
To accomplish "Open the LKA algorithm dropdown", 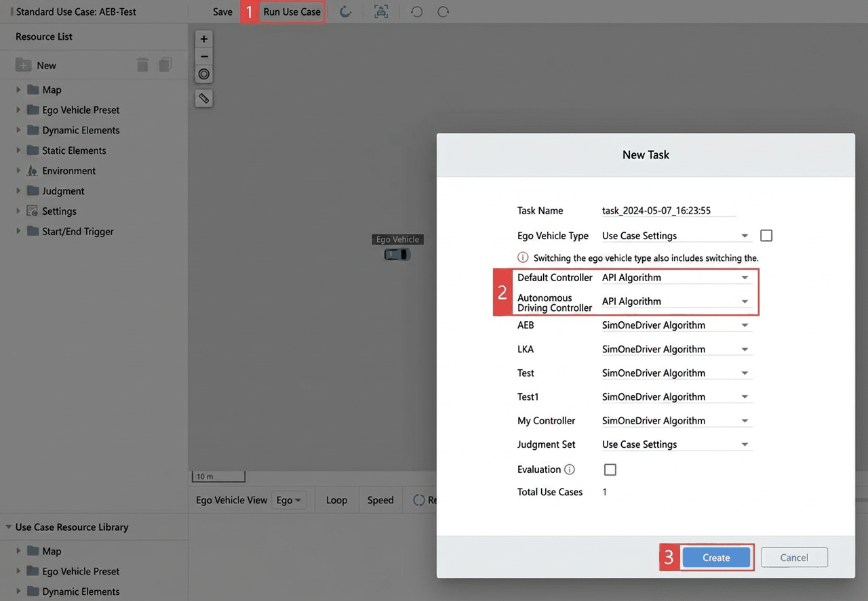I will click(x=676, y=349).
